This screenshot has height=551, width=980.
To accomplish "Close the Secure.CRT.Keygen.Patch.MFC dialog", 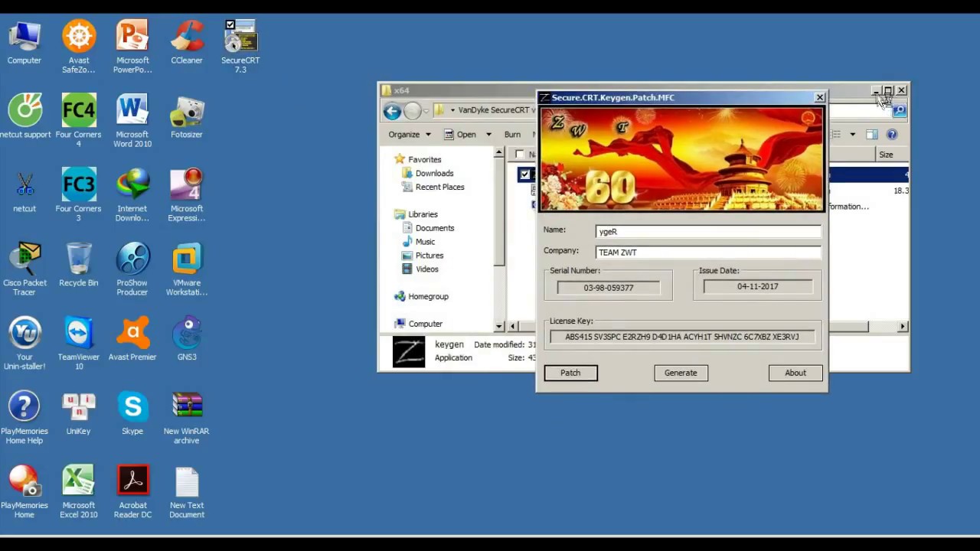I will tap(820, 97).
